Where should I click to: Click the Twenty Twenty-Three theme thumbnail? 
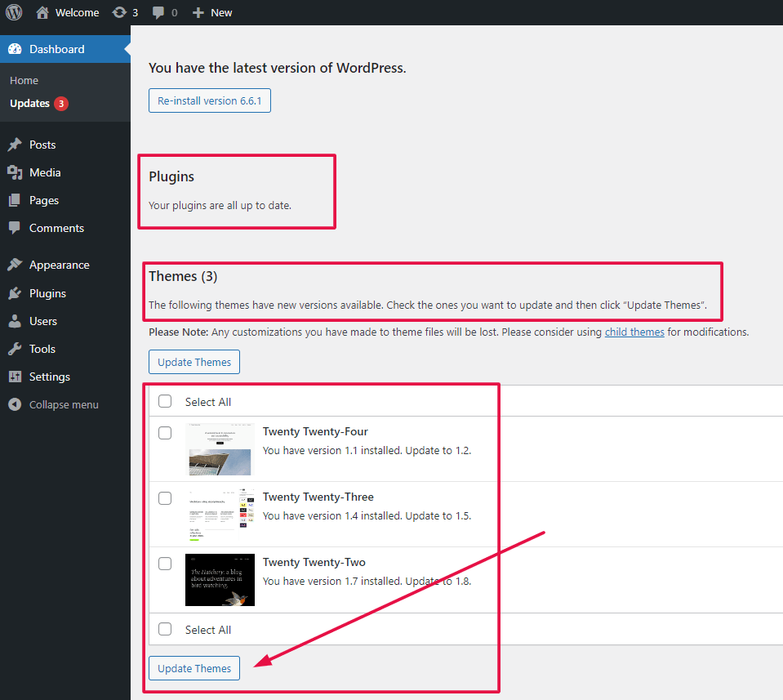point(220,515)
